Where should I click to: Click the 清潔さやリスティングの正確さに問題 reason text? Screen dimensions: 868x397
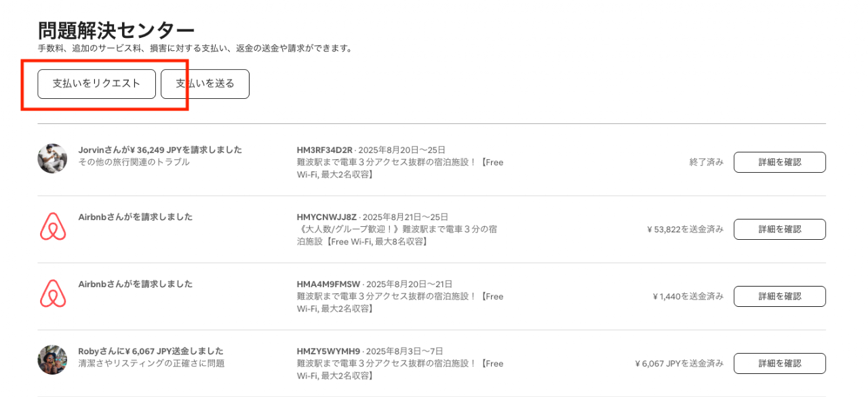point(151,364)
